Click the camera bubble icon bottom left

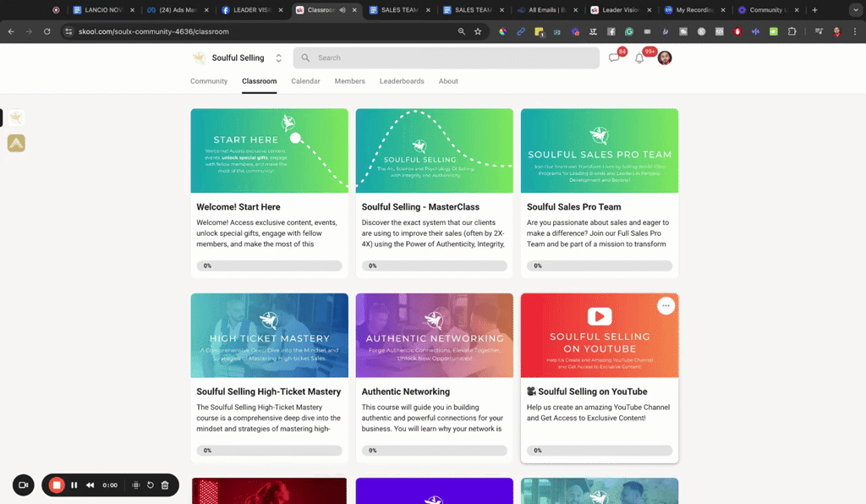click(23, 485)
